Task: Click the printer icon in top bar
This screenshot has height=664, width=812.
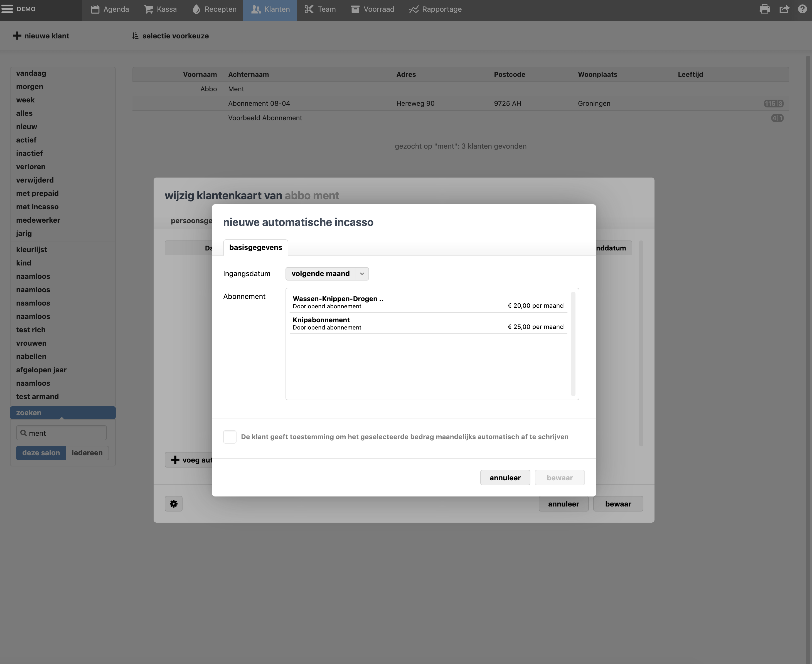Action: click(764, 9)
